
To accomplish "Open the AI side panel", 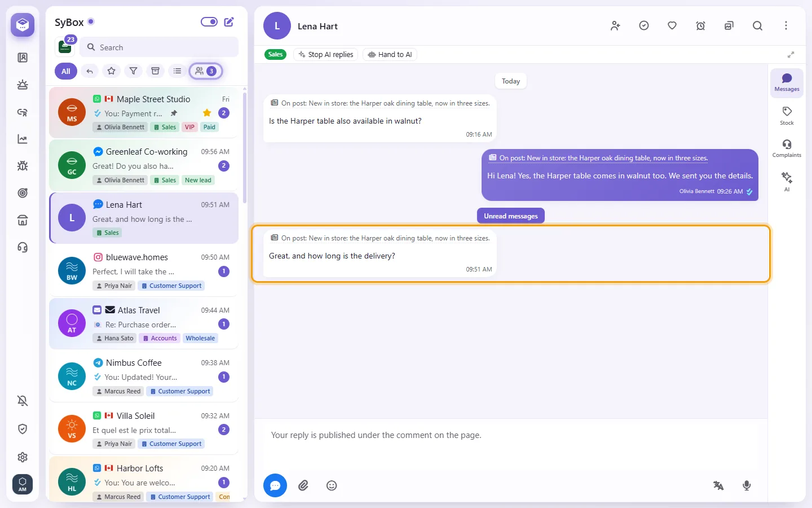I will pos(787,182).
